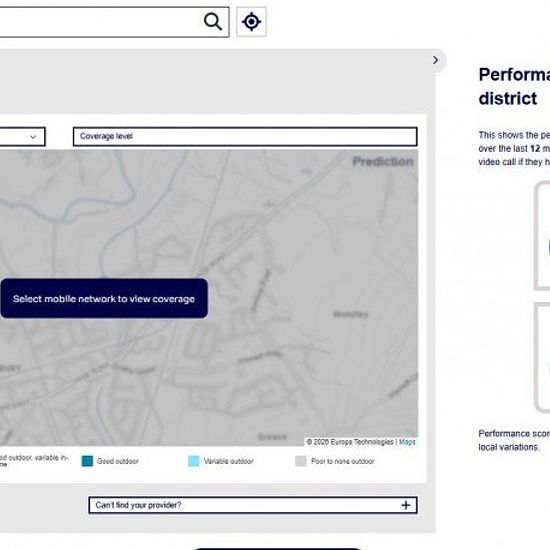
Task: Click the Woodley label on map
Action: point(351,314)
